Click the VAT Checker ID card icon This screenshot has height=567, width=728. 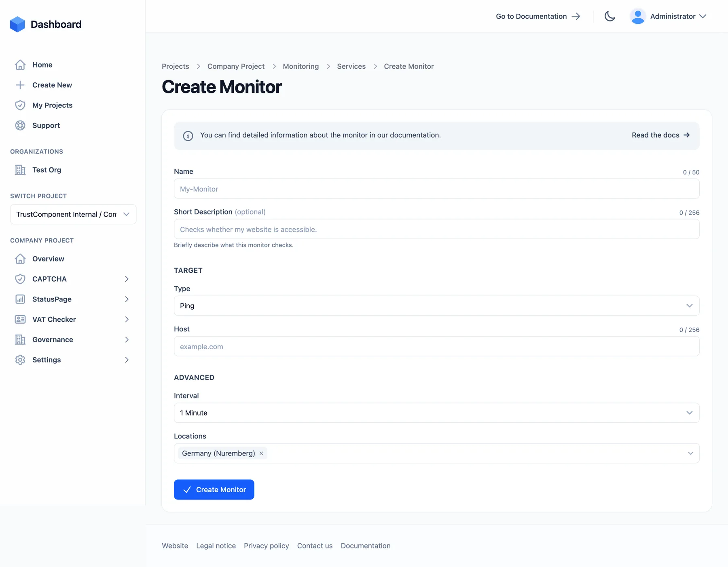pyautogui.click(x=20, y=319)
